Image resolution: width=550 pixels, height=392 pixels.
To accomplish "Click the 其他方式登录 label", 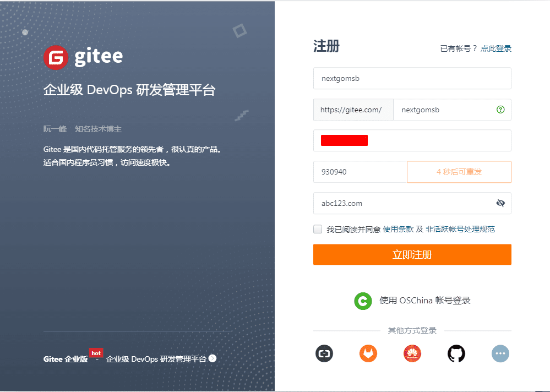I will [412, 330].
